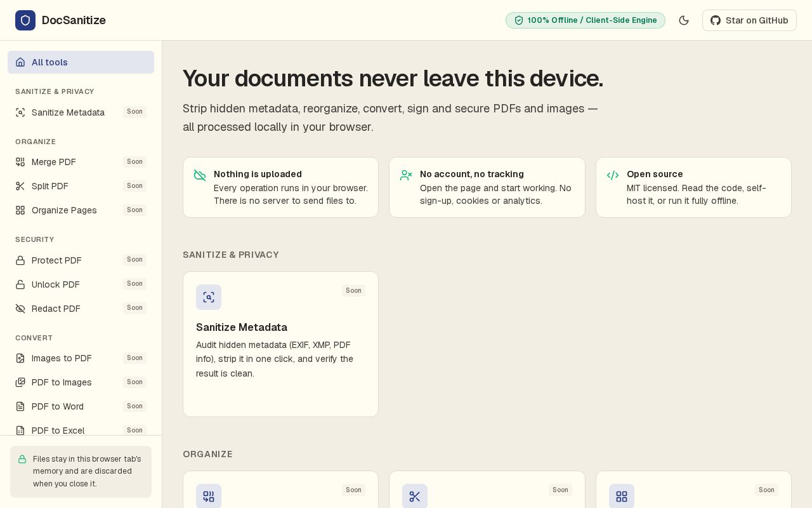Open Merge PDF in the sidebar
This screenshot has width=812, height=508.
click(x=81, y=162)
